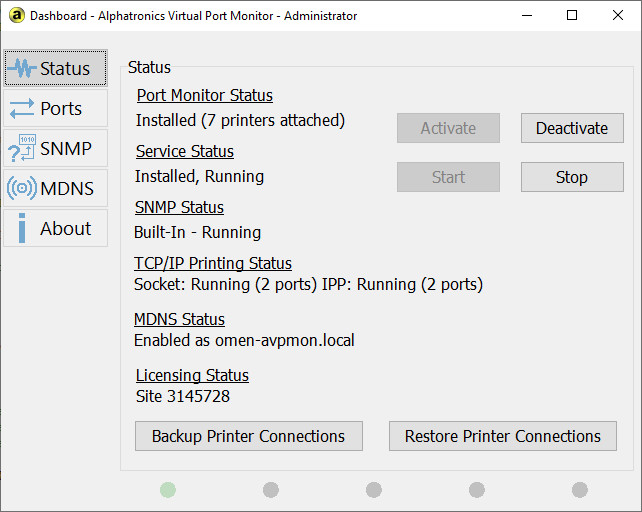Close the Dashboard window
642x512 pixels.
(618, 16)
